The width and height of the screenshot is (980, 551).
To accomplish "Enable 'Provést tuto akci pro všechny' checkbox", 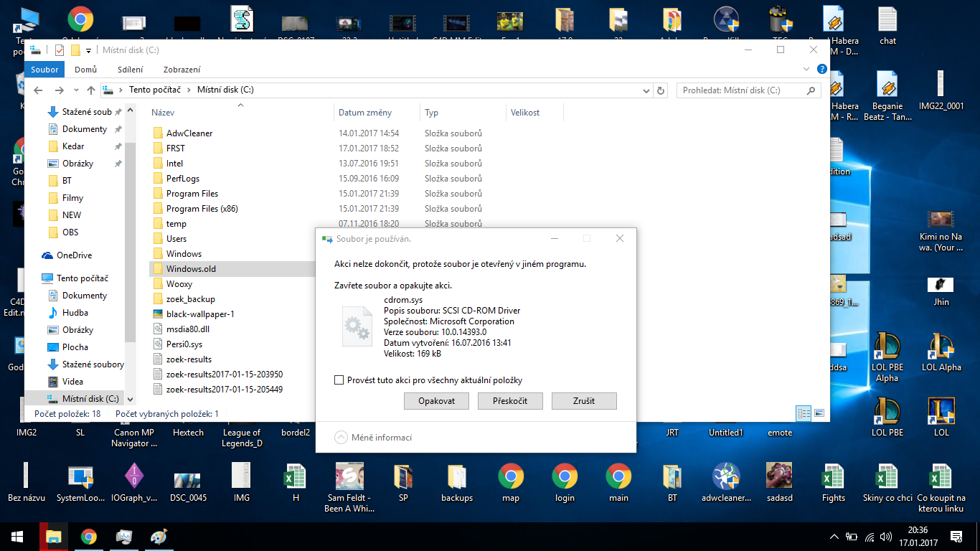I will coord(339,380).
